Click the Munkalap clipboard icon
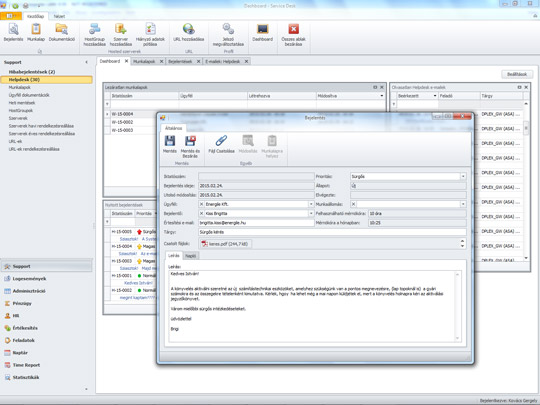Viewport: 540px width, 405px height. coord(36,29)
